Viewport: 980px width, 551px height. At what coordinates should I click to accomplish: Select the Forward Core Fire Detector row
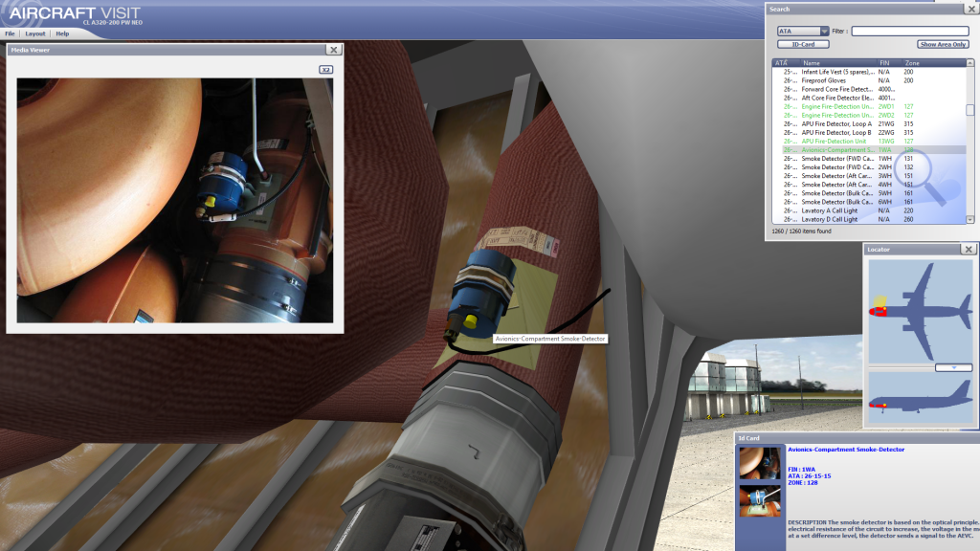869,89
